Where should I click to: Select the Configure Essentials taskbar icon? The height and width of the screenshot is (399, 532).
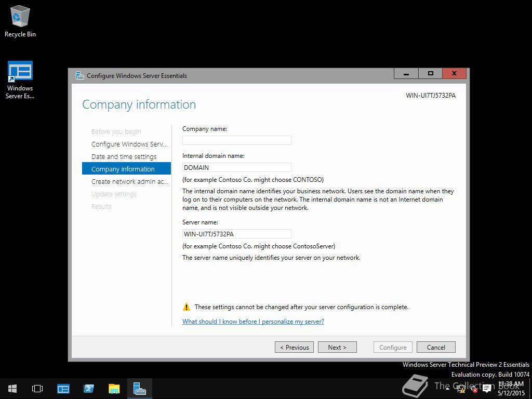tap(139, 389)
